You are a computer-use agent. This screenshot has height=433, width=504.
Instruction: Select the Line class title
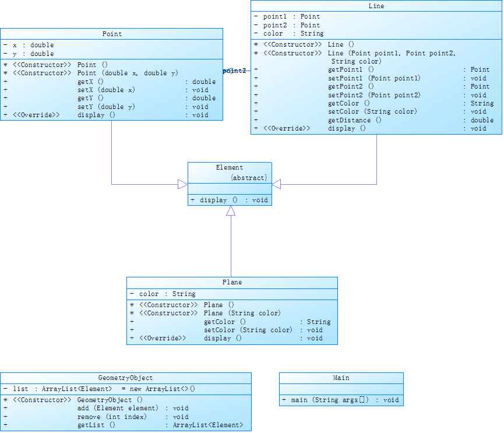376,6
